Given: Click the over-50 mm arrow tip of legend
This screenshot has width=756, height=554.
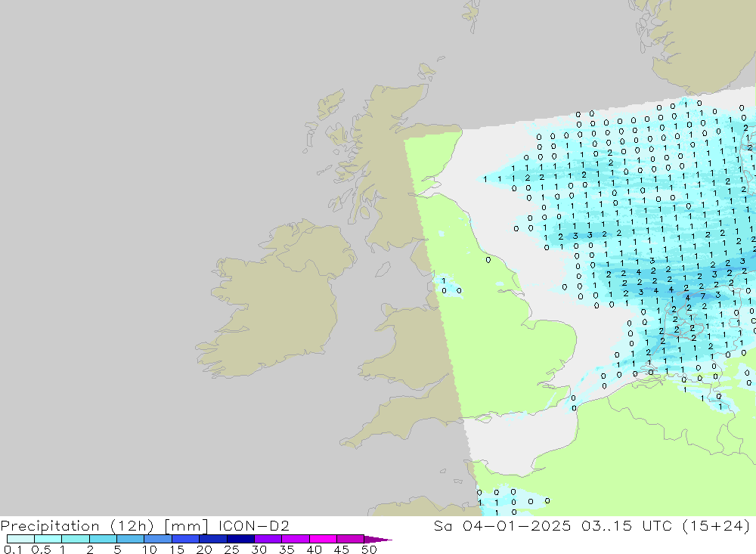Looking at the screenshot, I should pyautogui.click(x=378, y=540).
